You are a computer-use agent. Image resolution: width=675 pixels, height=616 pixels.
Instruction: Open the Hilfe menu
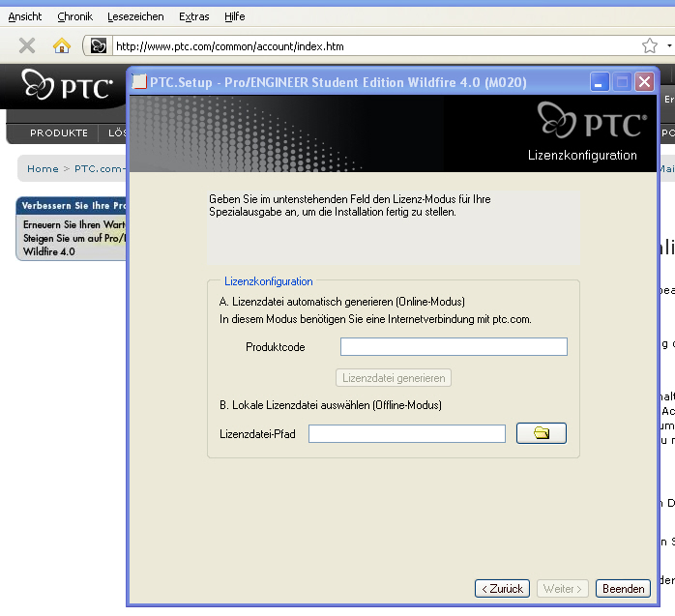point(235,16)
